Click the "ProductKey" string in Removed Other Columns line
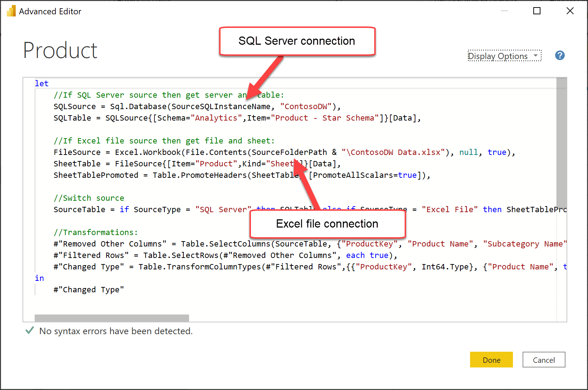 (x=370, y=244)
